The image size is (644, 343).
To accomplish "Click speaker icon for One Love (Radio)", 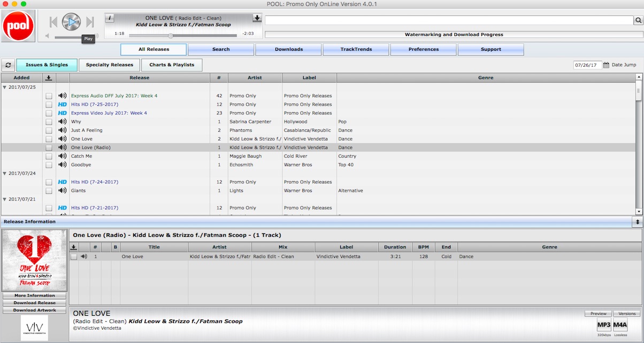I will pyautogui.click(x=63, y=147).
